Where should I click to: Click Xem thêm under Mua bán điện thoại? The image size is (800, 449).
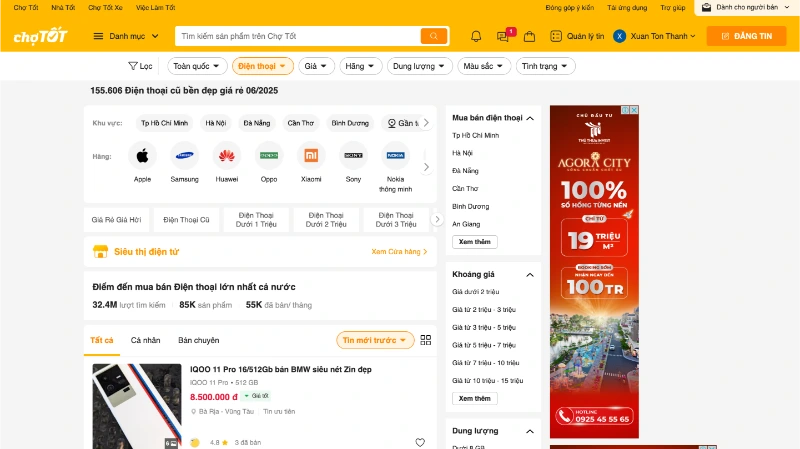coord(474,242)
